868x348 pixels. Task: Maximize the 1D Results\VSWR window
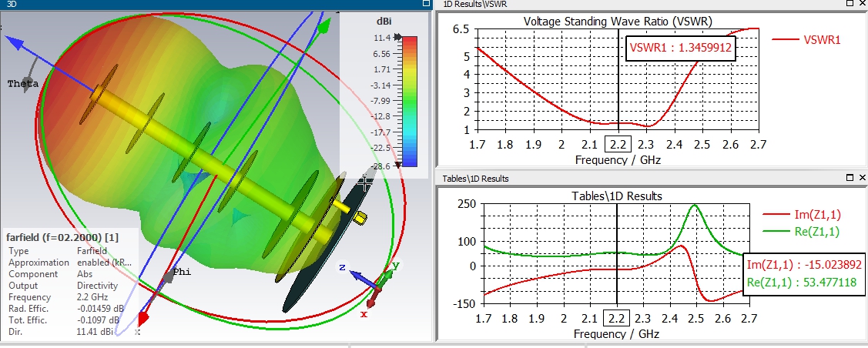(851, 3)
